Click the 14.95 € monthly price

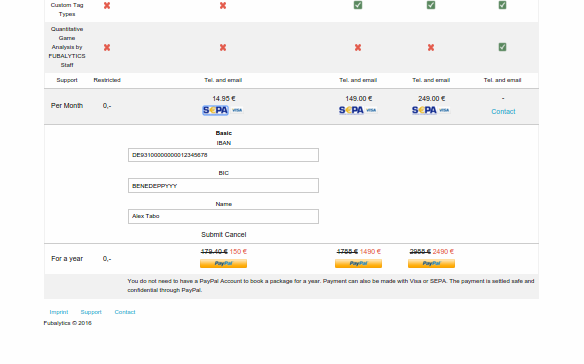pos(224,99)
